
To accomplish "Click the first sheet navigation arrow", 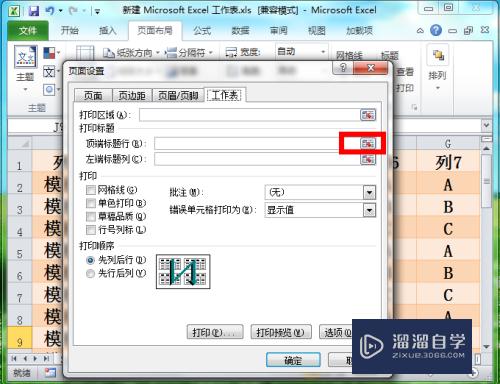I will [x=14, y=359].
